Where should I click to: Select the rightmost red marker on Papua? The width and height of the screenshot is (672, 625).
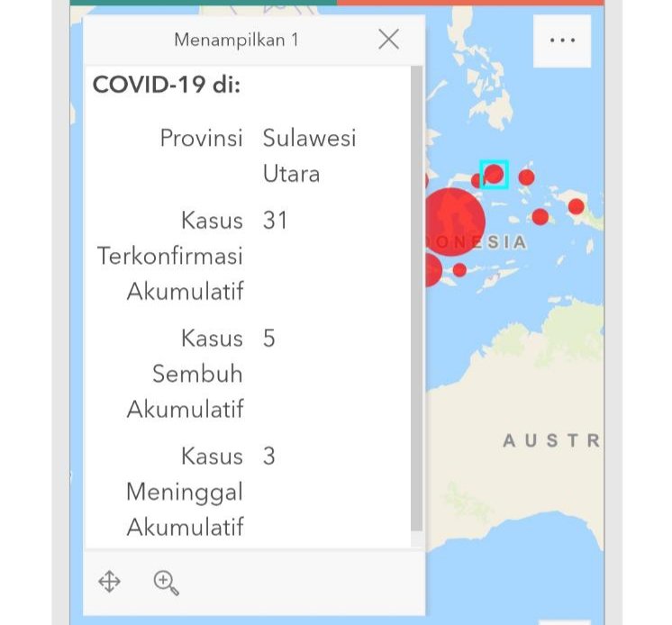tap(577, 206)
